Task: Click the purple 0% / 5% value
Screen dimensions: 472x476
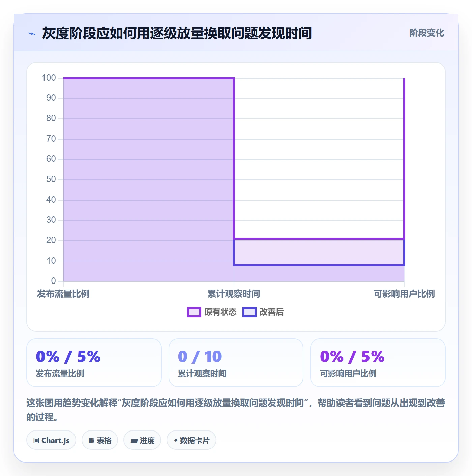Action: pos(352,356)
